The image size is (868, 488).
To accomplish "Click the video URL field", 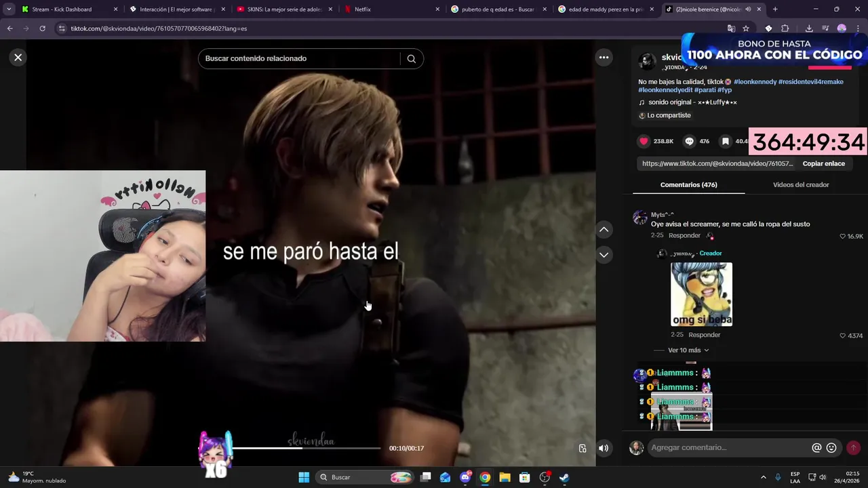I will pyautogui.click(x=717, y=163).
